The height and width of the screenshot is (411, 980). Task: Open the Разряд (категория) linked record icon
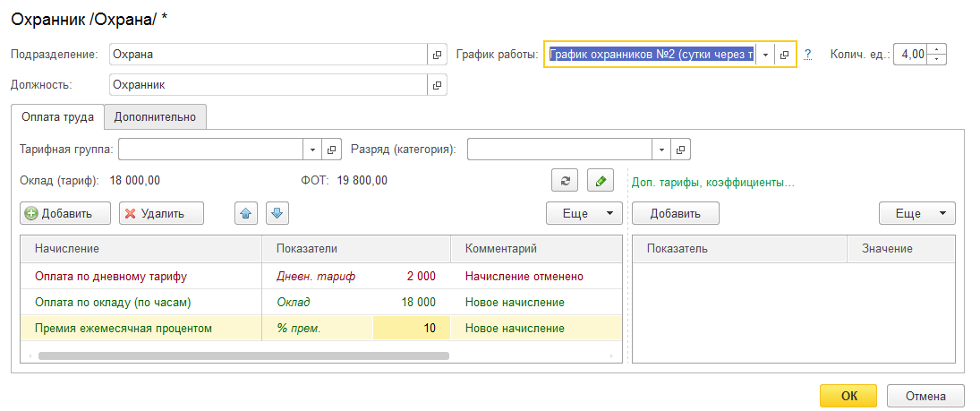click(x=680, y=150)
